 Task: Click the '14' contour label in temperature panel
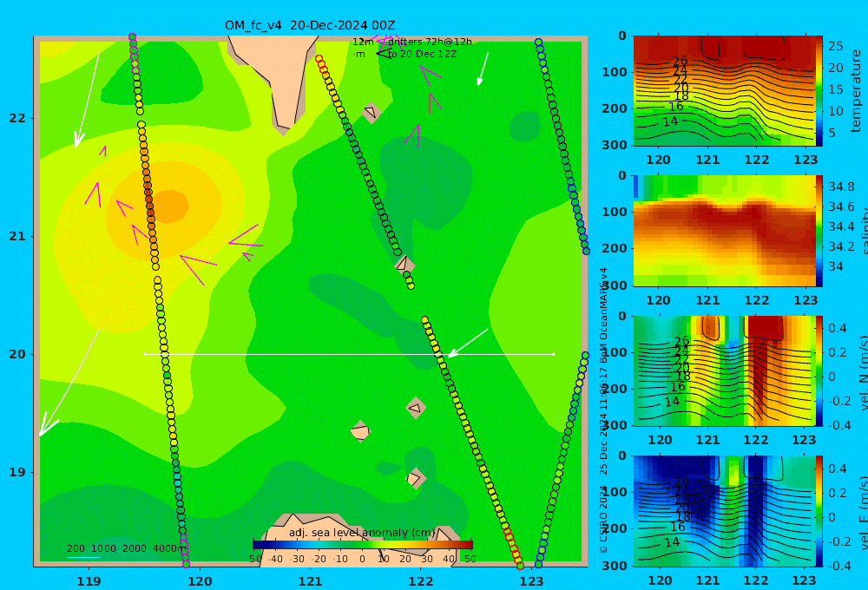[x=670, y=121]
